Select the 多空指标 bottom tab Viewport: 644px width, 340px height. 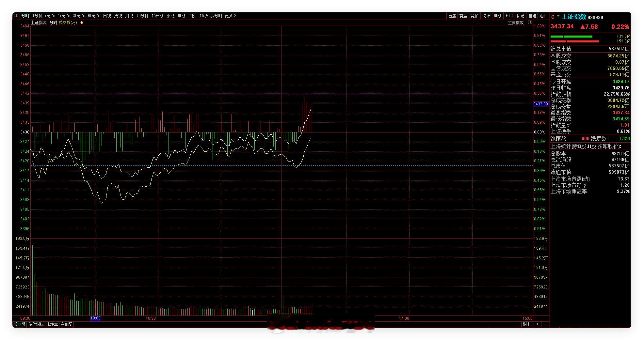pyautogui.click(x=36, y=324)
